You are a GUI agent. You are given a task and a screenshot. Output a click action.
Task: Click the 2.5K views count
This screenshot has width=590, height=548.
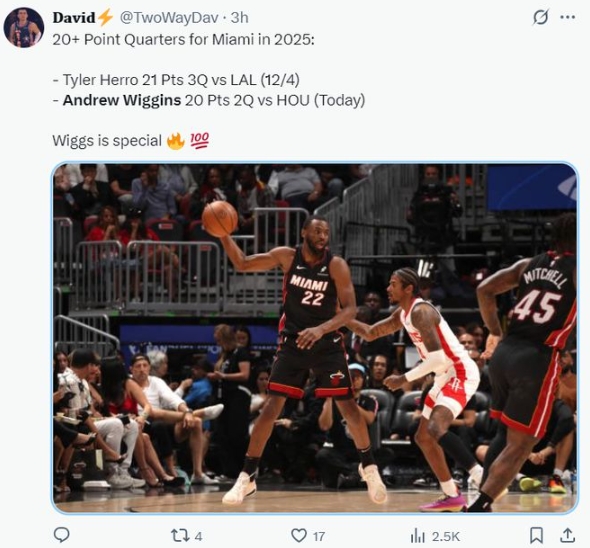coord(446,536)
